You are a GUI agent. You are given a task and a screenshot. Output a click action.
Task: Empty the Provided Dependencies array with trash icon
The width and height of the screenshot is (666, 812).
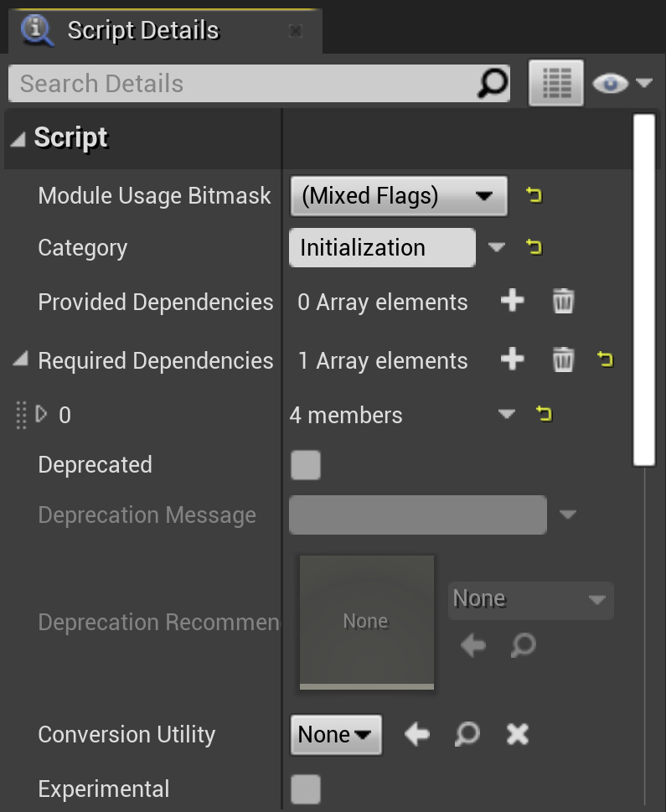563,302
